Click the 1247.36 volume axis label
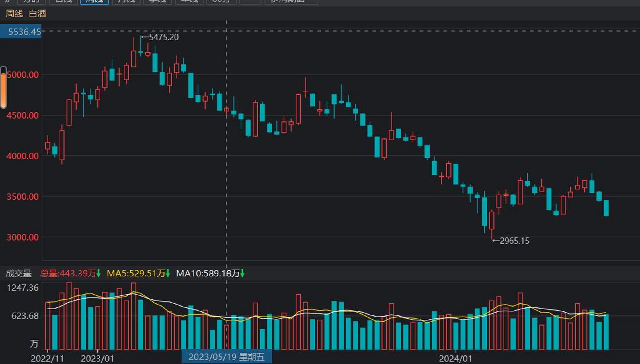Screen dimensions: 640x364 click(22, 288)
